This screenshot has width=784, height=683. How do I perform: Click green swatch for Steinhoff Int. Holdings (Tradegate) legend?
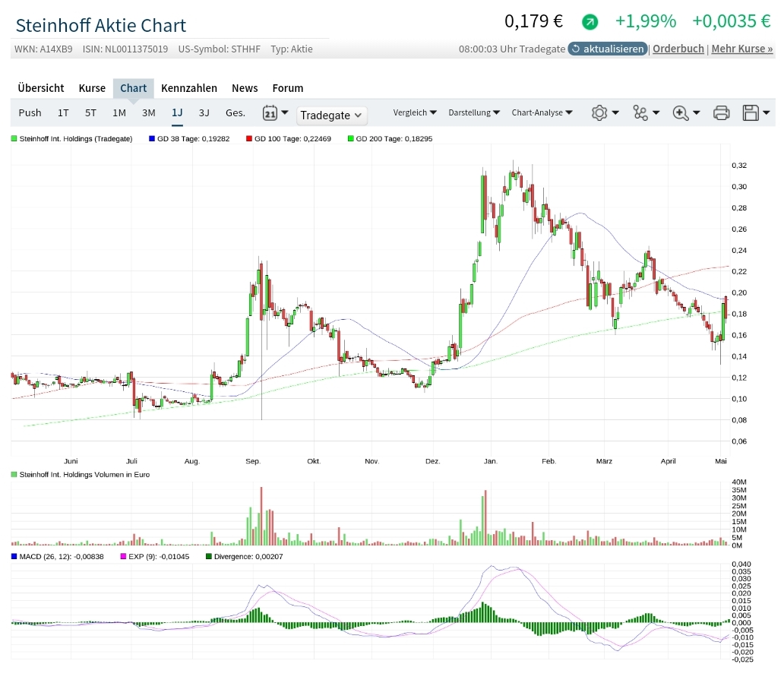pyautogui.click(x=14, y=138)
